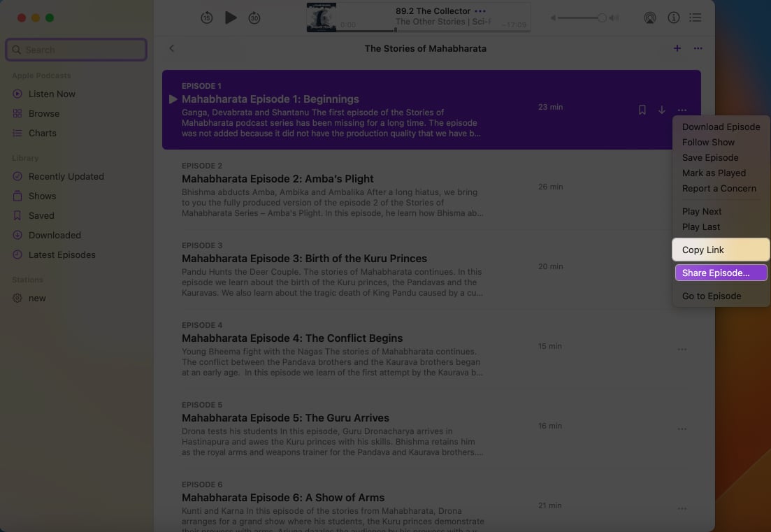Click the 20 min duration of Episode 3
The height and width of the screenshot is (532, 771).
pyautogui.click(x=550, y=266)
